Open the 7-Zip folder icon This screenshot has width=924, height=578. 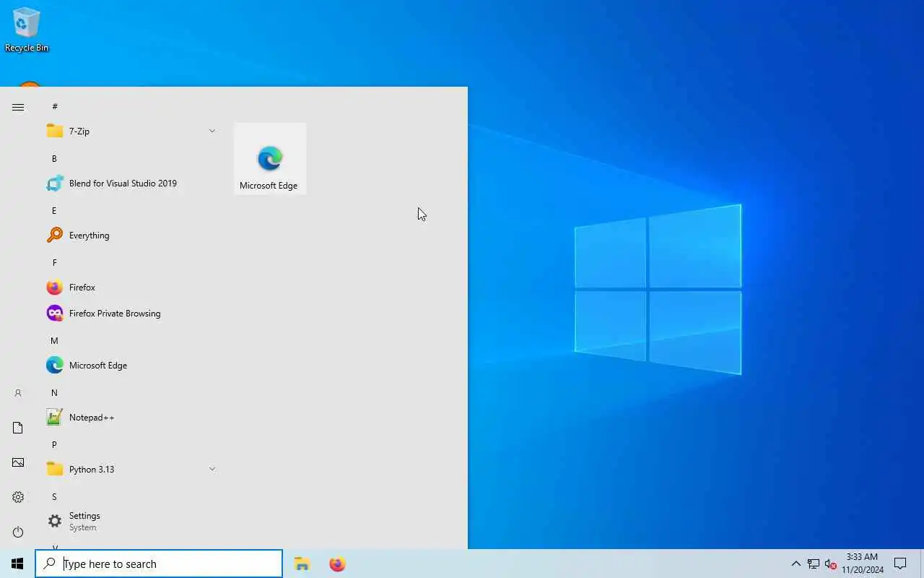pyautogui.click(x=55, y=131)
